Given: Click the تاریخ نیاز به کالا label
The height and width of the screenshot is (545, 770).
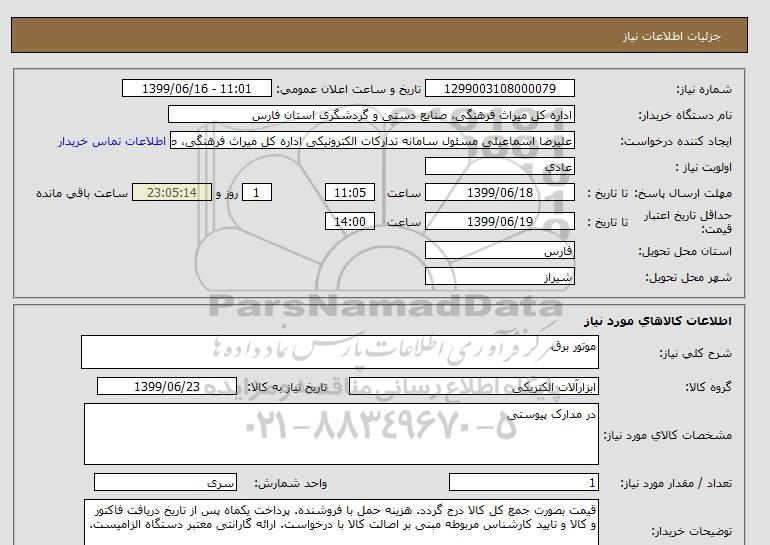Looking at the screenshot, I should click(287, 387).
